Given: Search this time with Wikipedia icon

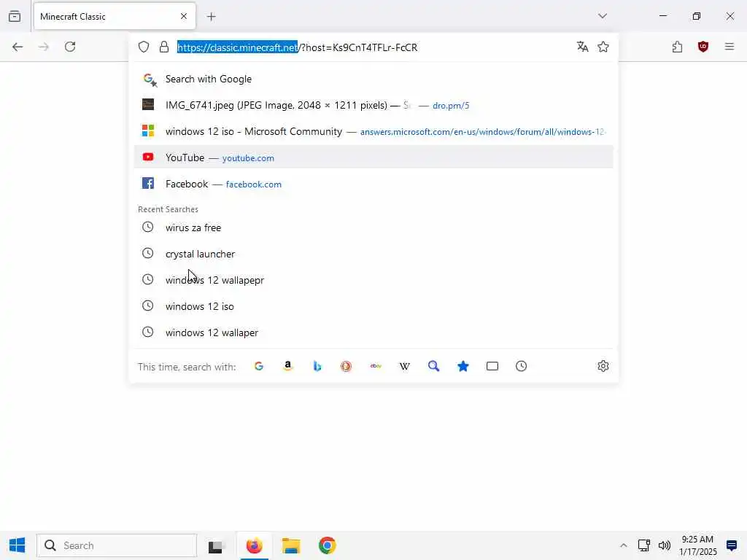Looking at the screenshot, I should point(404,366).
